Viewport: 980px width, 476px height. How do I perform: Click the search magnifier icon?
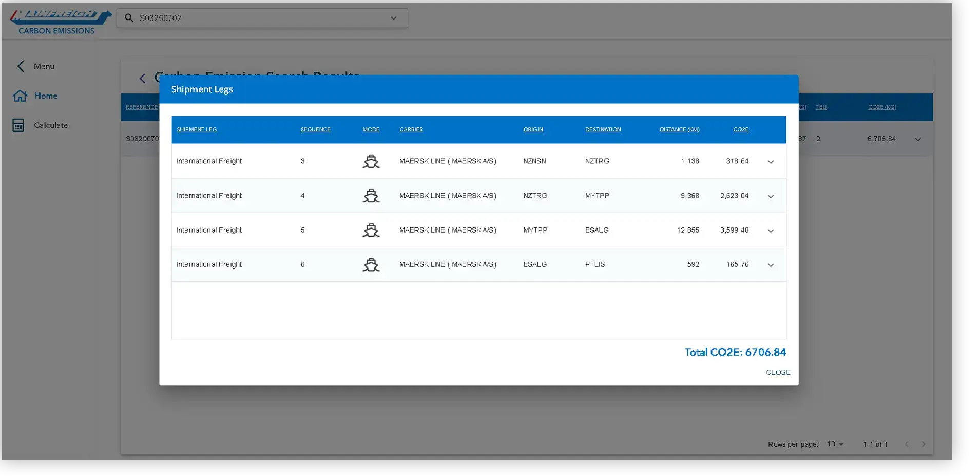pos(129,18)
